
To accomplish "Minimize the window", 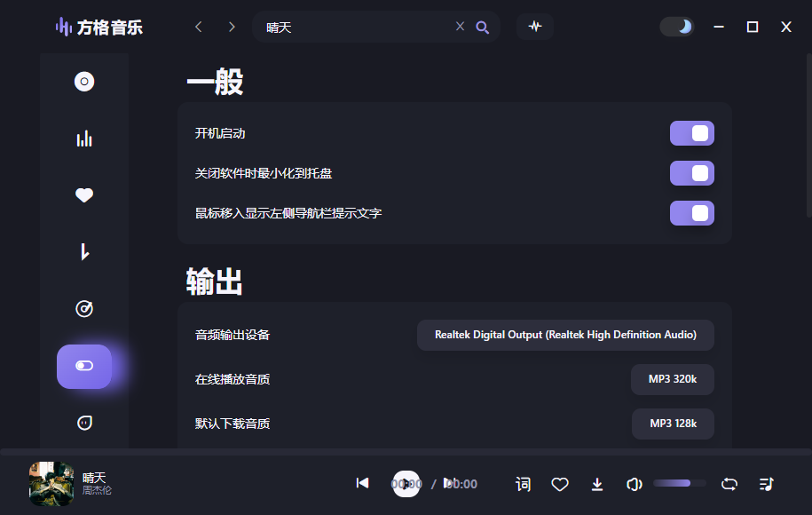I will coord(719,27).
